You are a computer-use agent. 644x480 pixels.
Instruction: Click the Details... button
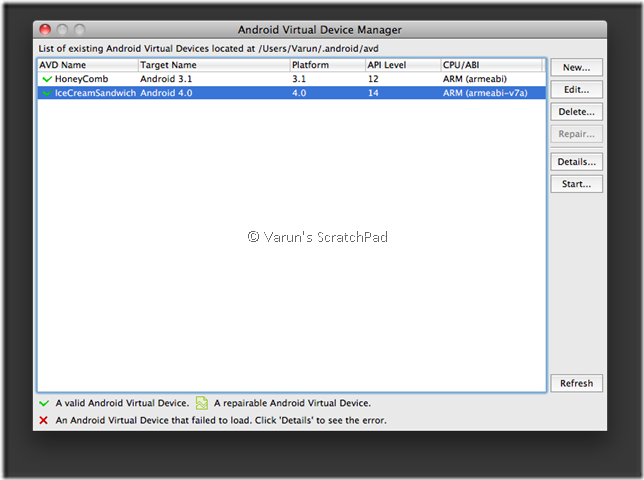(x=576, y=162)
